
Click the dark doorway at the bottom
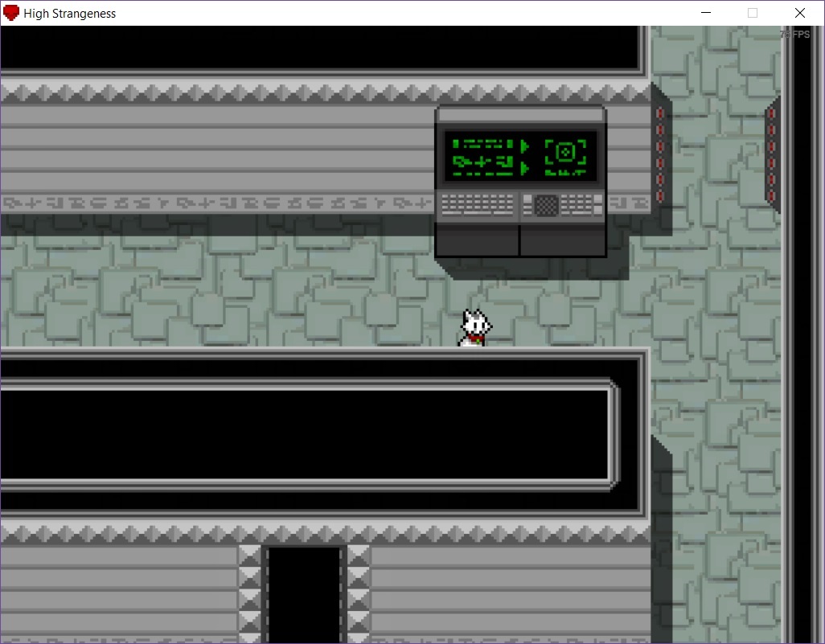click(x=305, y=594)
